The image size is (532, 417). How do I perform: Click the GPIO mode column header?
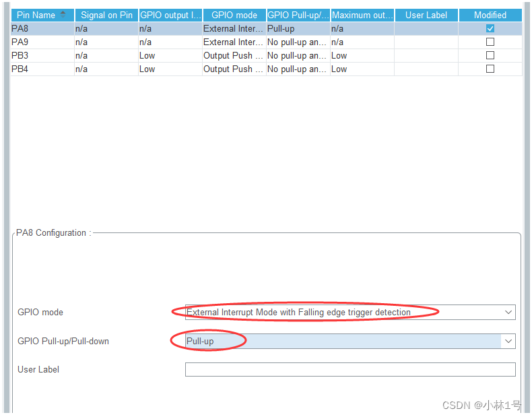tap(234, 15)
